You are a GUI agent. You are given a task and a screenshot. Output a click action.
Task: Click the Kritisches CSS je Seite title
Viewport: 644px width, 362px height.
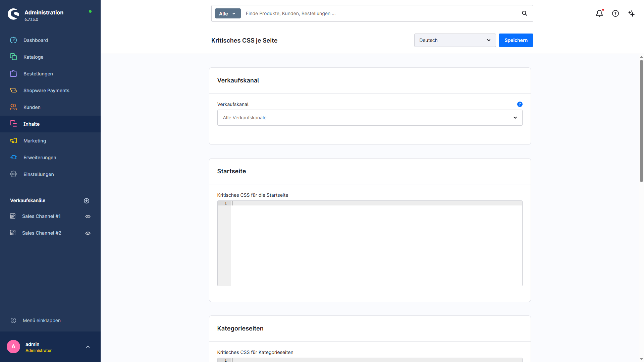(x=244, y=41)
